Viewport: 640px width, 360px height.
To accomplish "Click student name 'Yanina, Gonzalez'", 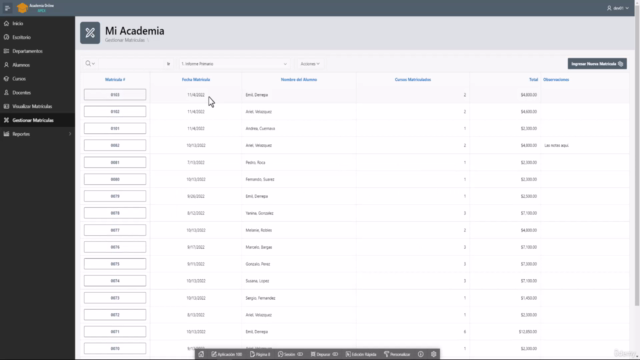I will tap(259, 213).
